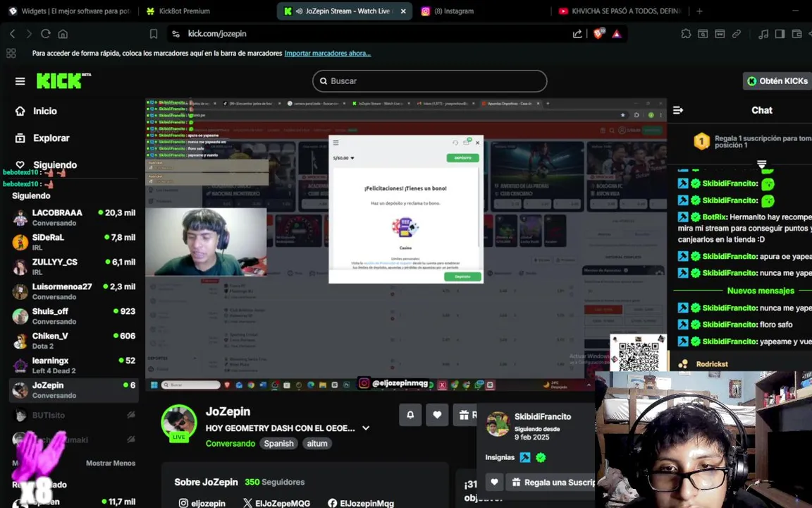812x508 pixels.
Task: Switch to the Widgets browser tab
Action: (x=70, y=11)
